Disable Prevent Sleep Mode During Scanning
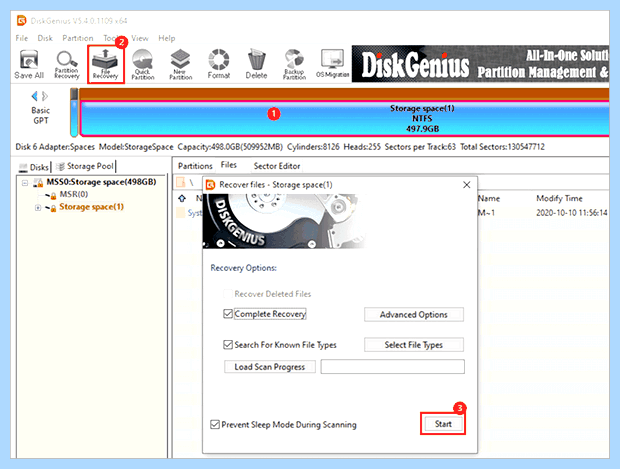The width and height of the screenshot is (620, 469). (215, 424)
